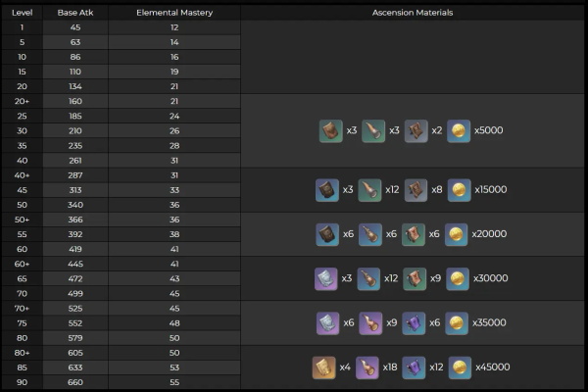Click the golden material icon labeled x4
The image size is (588, 392).
point(324,367)
